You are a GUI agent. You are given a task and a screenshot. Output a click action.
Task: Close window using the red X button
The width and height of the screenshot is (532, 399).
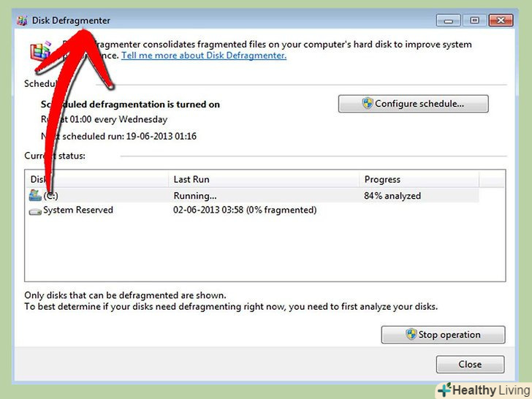pyautogui.click(x=501, y=20)
